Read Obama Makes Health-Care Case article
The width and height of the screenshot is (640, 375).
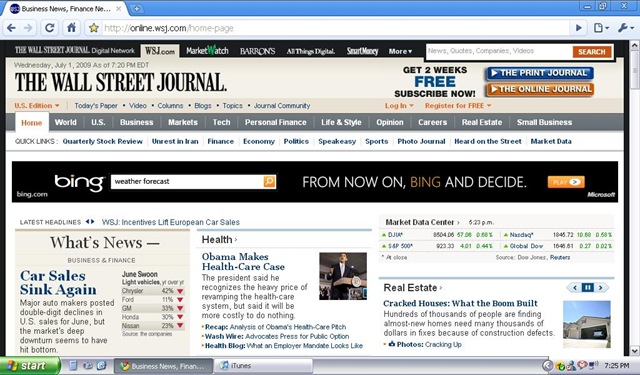243,262
